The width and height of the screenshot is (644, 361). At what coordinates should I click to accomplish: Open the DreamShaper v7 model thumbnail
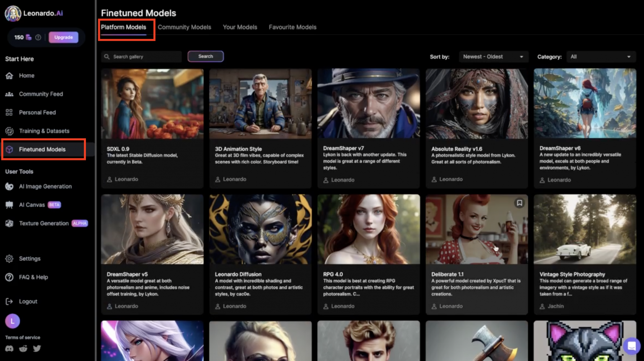(369, 104)
